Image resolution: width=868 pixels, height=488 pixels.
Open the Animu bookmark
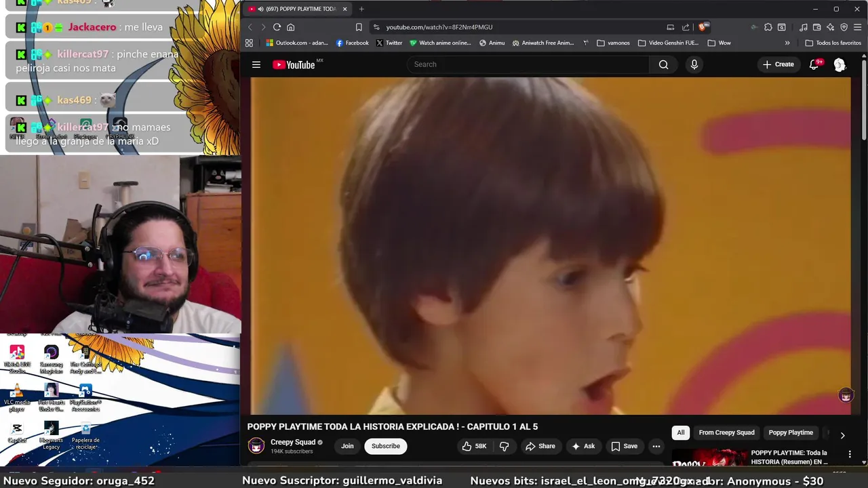492,43
